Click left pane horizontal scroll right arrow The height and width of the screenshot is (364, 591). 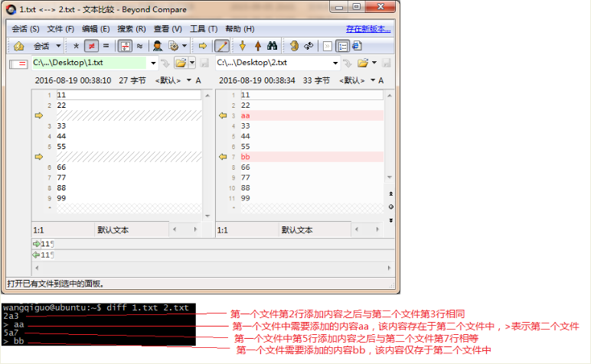click(x=195, y=229)
